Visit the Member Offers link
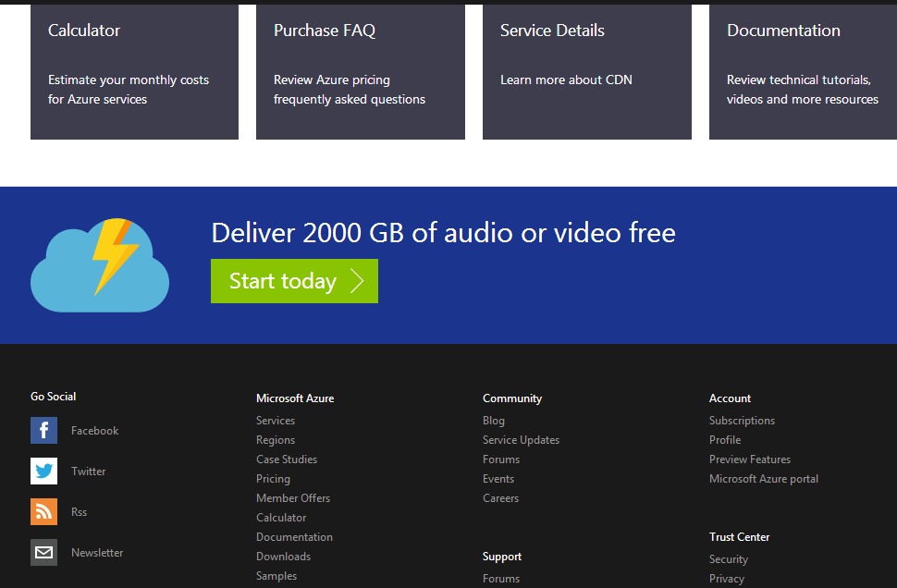The image size is (897, 588). coord(293,498)
